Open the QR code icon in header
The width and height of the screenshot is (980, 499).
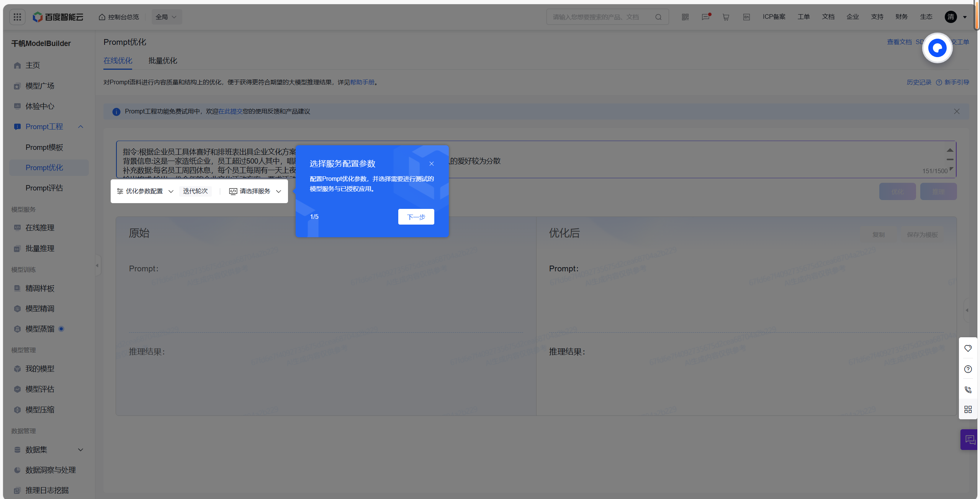point(685,17)
